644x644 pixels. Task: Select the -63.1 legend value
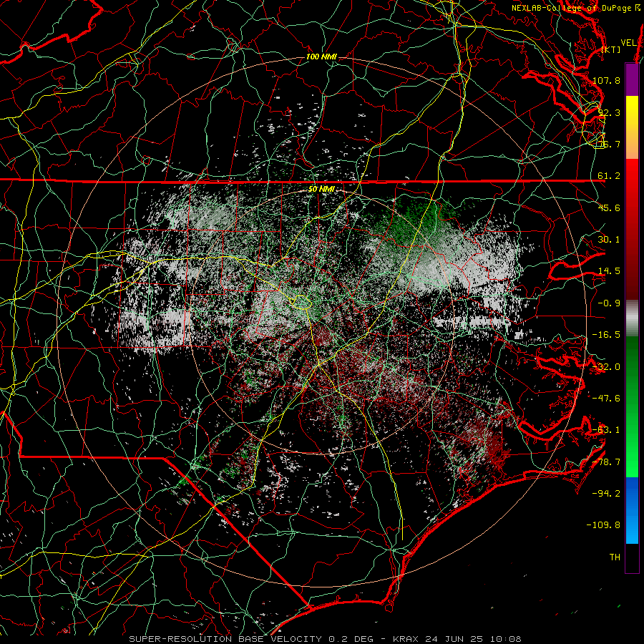tap(606, 430)
